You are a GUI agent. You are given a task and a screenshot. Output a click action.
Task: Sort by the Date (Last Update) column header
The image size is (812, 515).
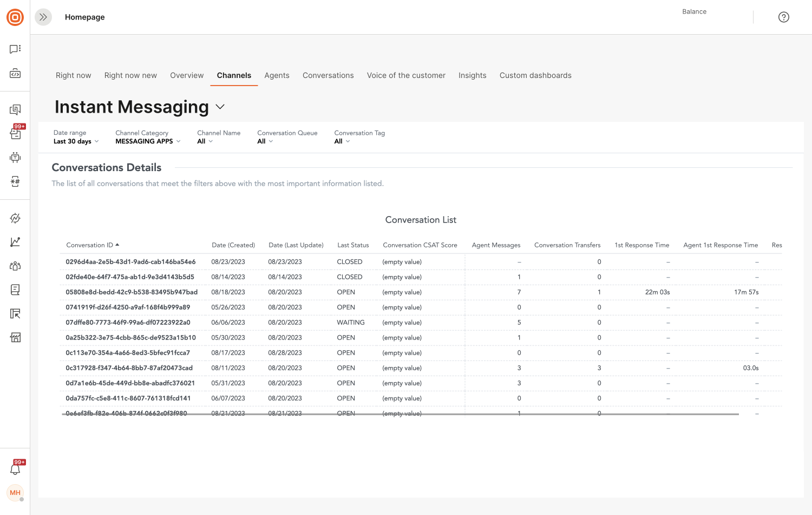point(296,245)
